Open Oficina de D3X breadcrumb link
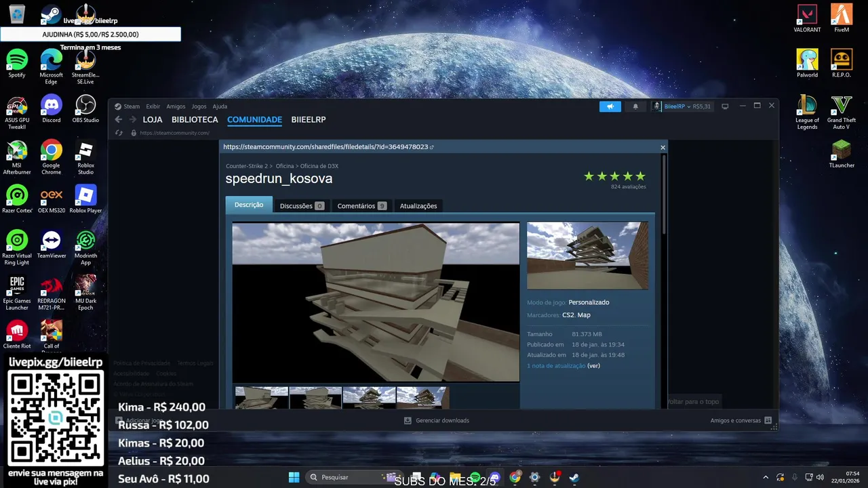 (x=319, y=166)
